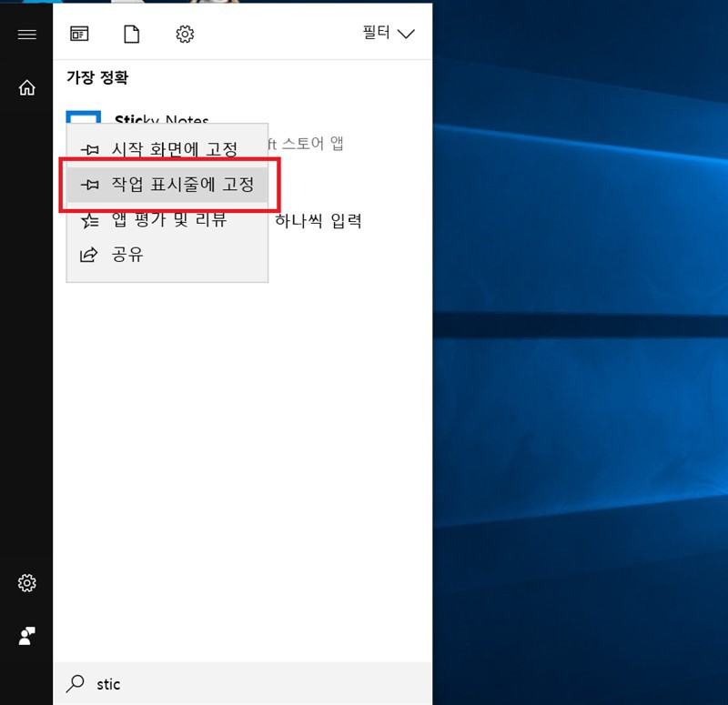Viewport: 728px width, 705px height.
Task: Choose 시작 화면에 고정 from context menu
Action: pyautogui.click(x=173, y=149)
